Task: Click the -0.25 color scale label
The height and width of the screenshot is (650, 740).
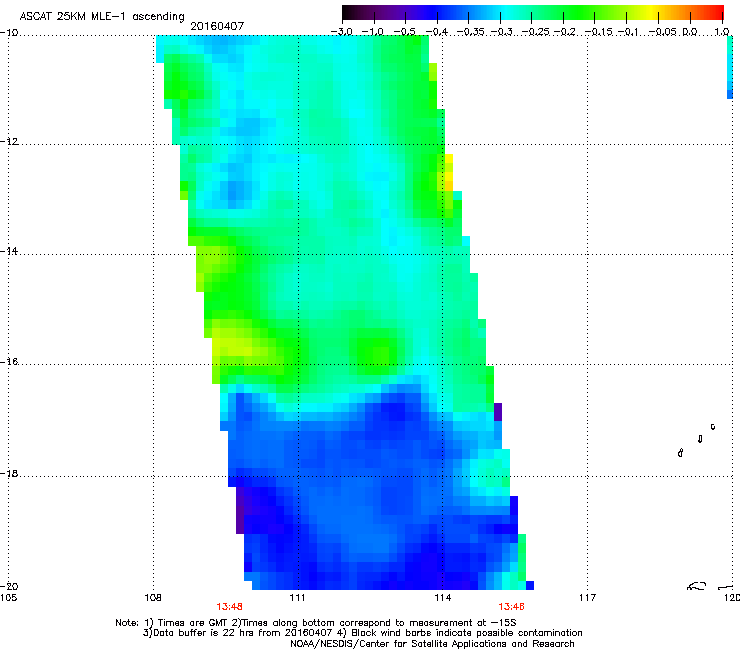Action: (535, 32)
